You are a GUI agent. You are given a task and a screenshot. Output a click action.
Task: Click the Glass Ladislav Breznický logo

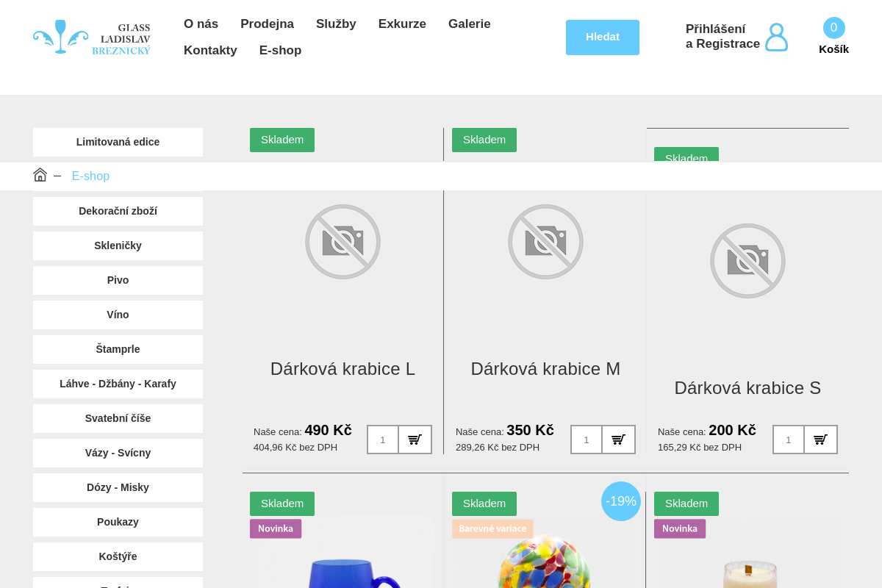click(92, 37)
